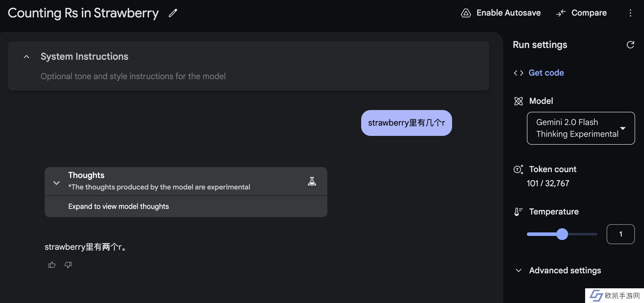Click the Compare button label
The height and width of the screenshot is (303, 644).
tap(589, 13)
